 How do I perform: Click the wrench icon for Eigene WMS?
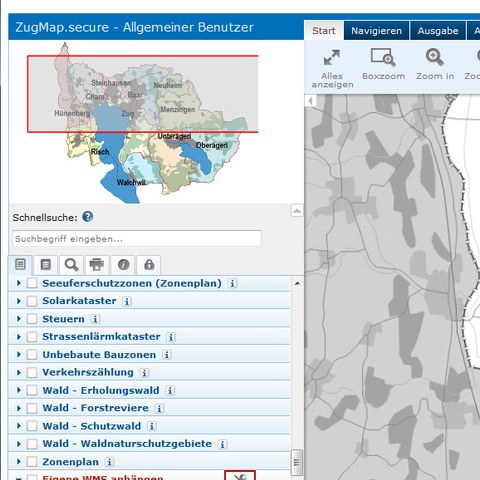pyautogui.click(x=240, y=476)
